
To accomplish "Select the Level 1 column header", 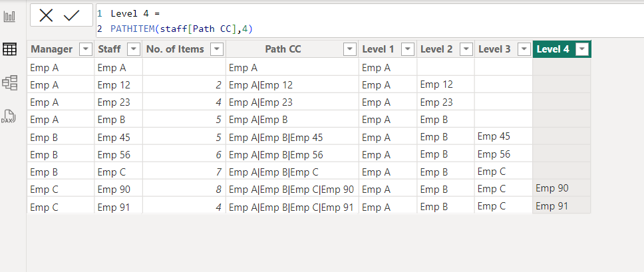I will (388, 49).
